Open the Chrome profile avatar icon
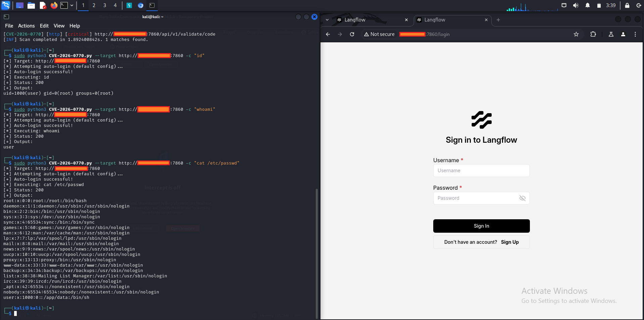The image size is (644, 320). point(623,34)
